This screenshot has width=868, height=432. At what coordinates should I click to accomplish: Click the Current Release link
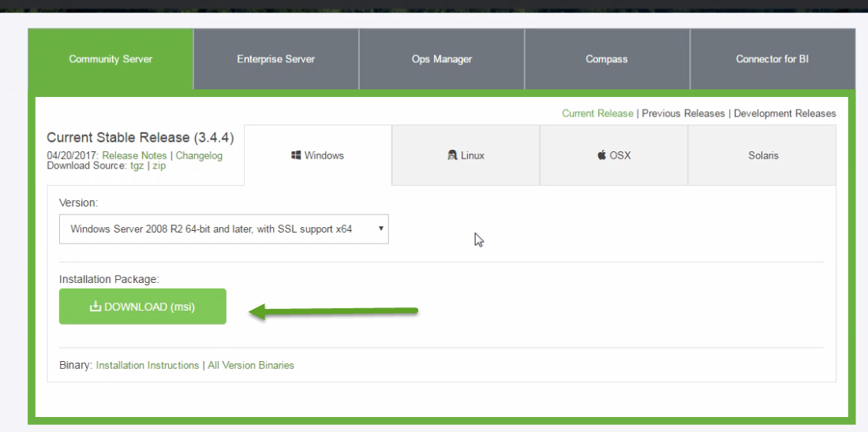[x=597, y=114]
